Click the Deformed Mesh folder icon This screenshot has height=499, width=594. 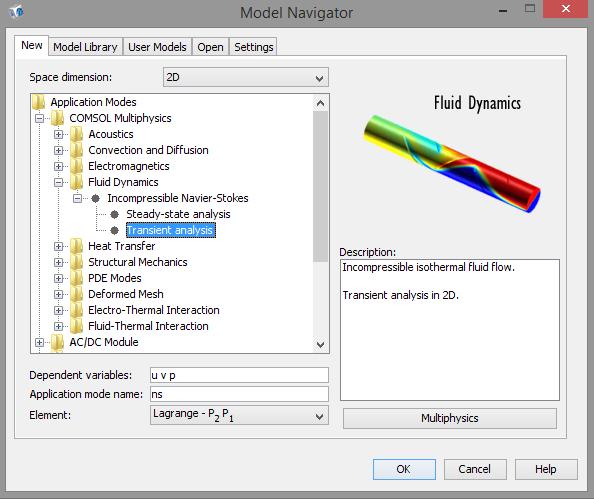tap(77, 294)
